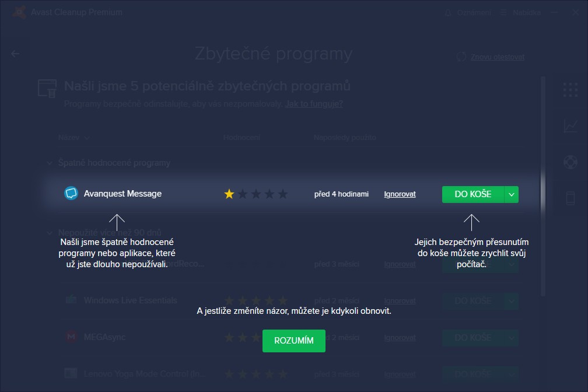Click the před 4 hodinami text

341,194
